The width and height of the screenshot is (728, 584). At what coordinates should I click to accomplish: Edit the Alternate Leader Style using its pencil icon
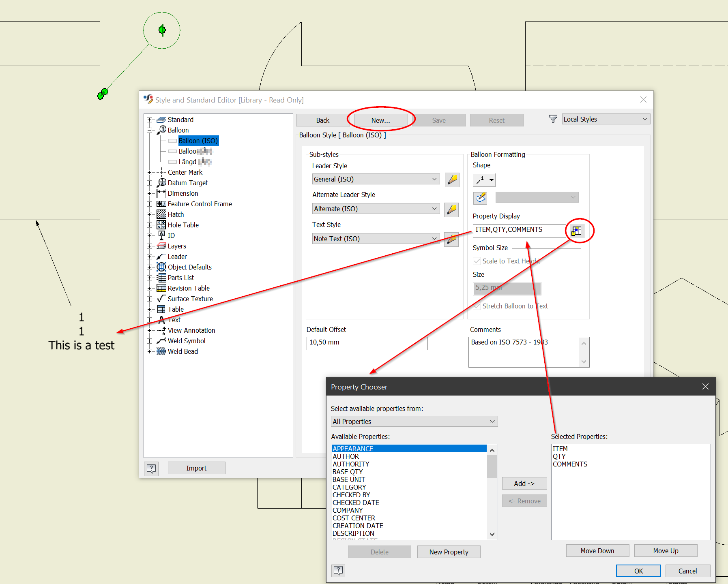(x=451, y=210)
